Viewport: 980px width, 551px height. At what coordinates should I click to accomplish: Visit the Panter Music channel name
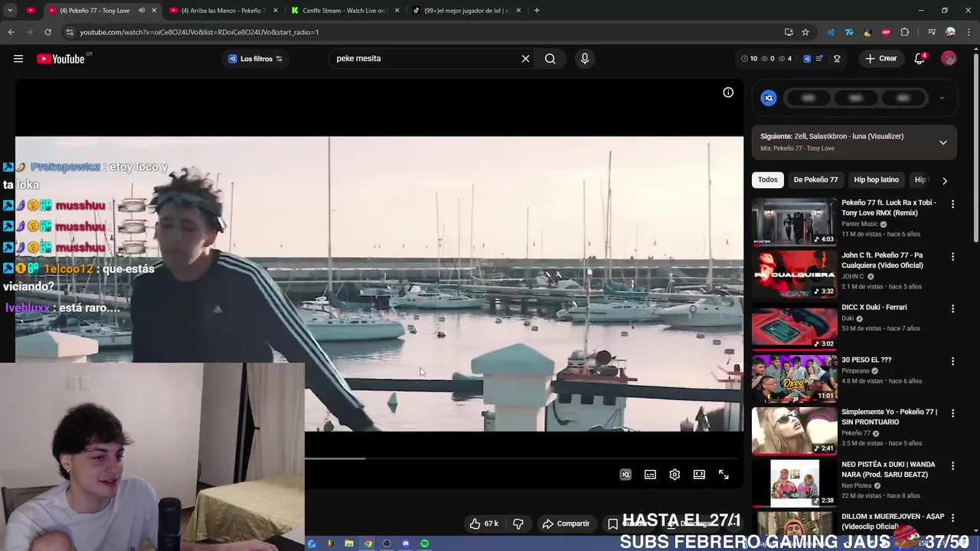(859, 224)
